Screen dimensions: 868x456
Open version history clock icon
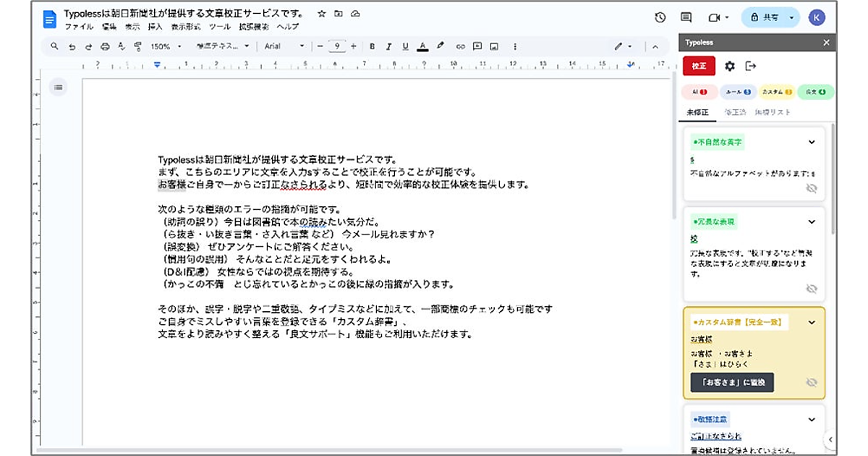[x=660, y=17]
